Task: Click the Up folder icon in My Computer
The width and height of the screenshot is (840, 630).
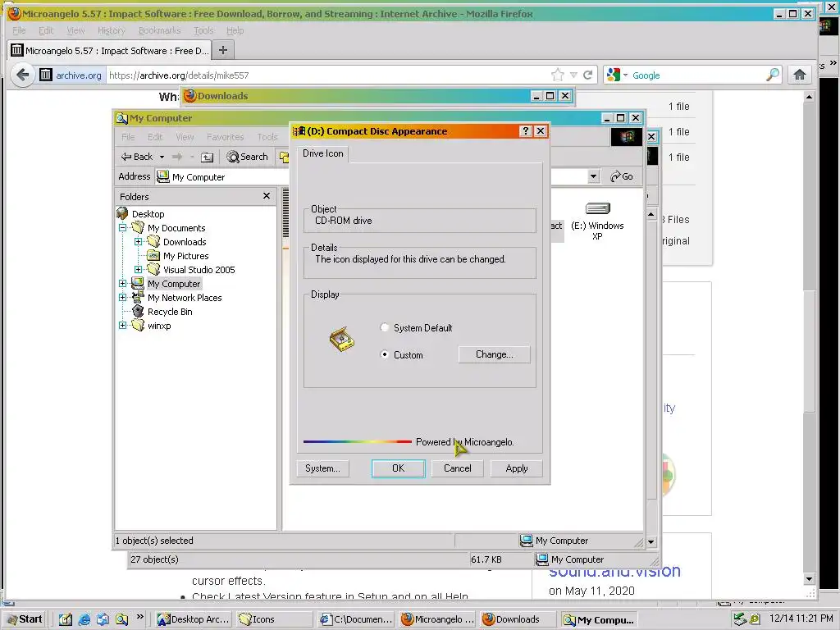Action: pos(208,157)
